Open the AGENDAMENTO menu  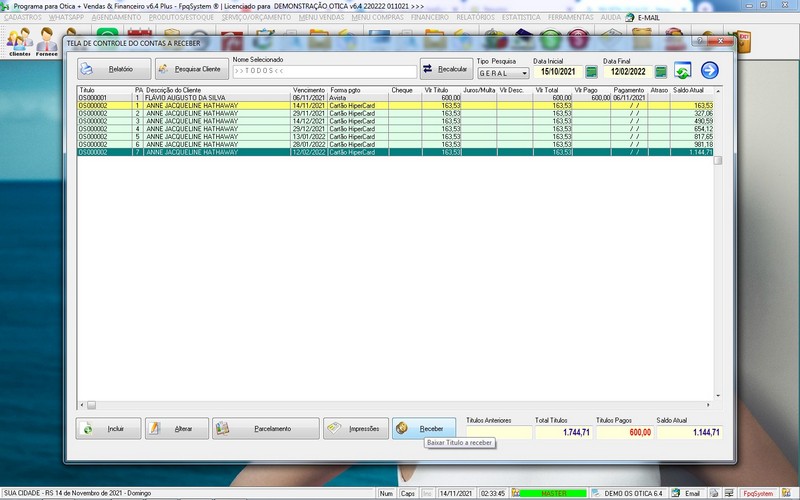coord(116,17)
